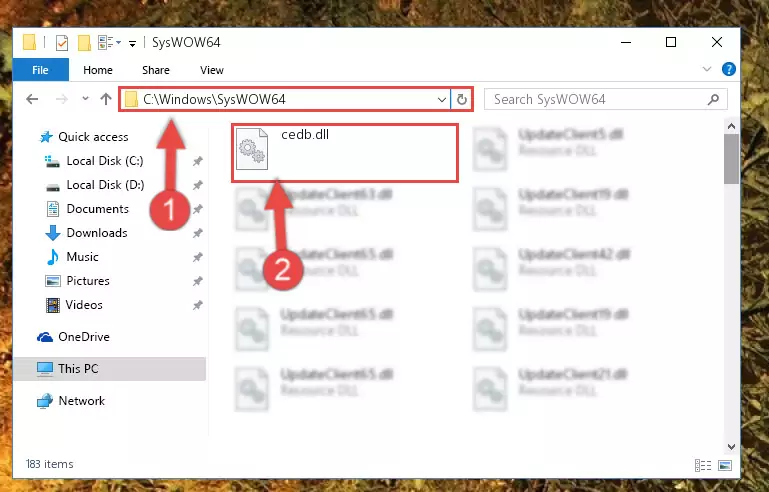The height and width of the screenshot is (492, 769).
Task: Click the pin icon beside Downloads
Action: (x=198, y=233)
